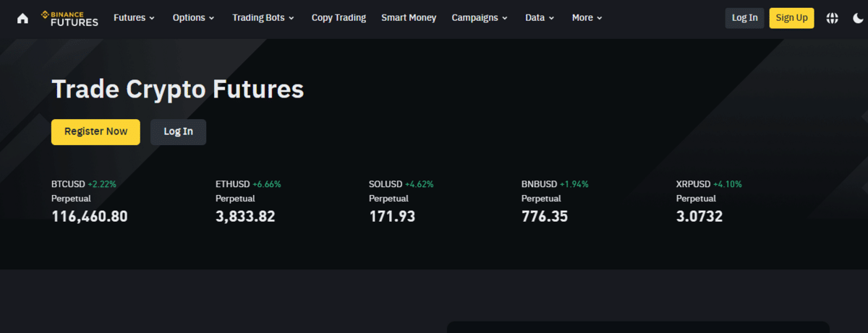868x333 pixels.
Task: Open the BTCUSD perpetual ticker
Action: [x=90, y=200]
